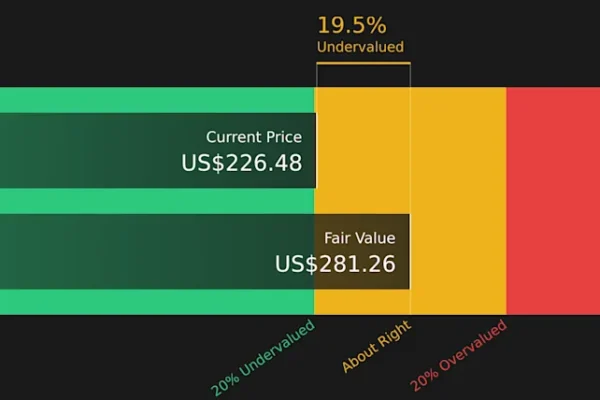Click the red overvalued zone
This screenshot has height=400, width=600.
click(553, 200)
